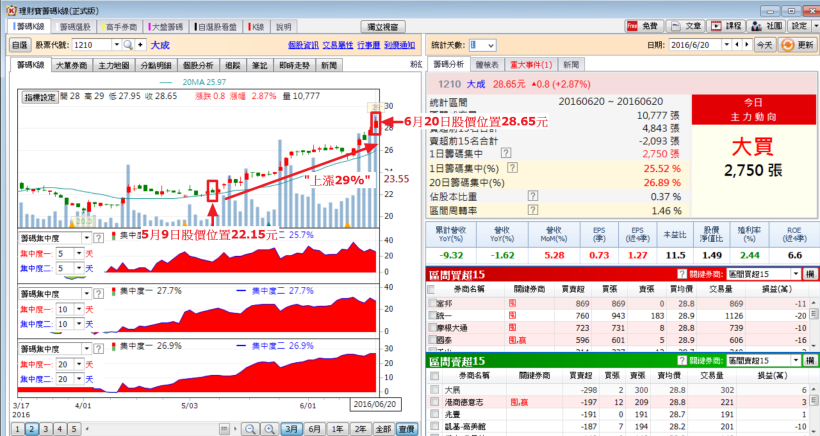The image size is (820, 436).
Task: Click next date arrow next to 2016/6/20
Action: [x=746, y=45]
